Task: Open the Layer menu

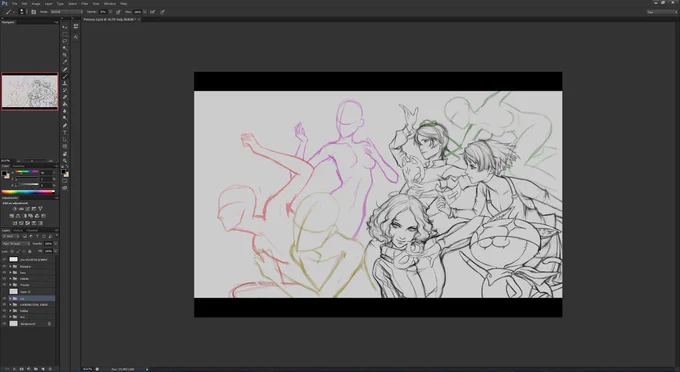Action: 49,3
